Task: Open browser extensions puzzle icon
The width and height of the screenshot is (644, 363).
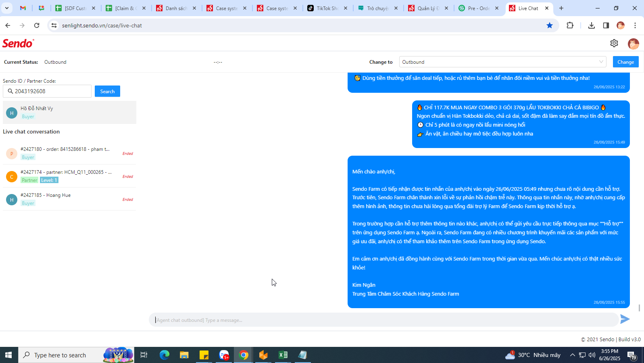Action: 570,25
